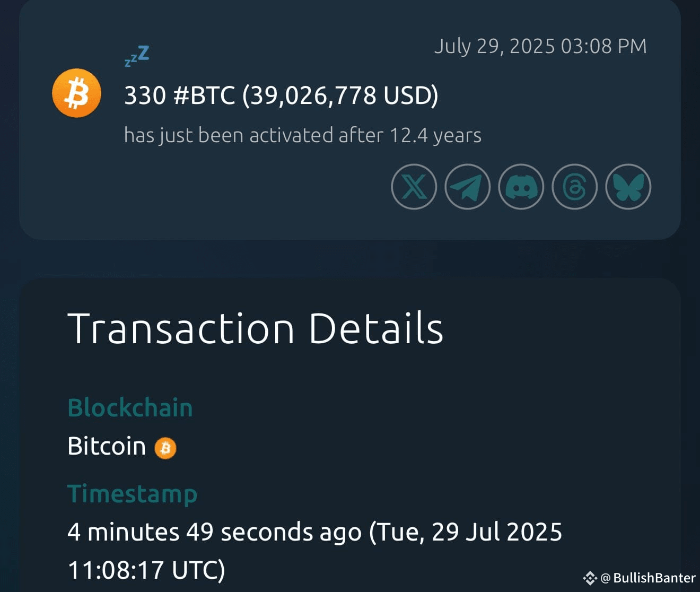Share the alert via Telegram

point(467,187)
